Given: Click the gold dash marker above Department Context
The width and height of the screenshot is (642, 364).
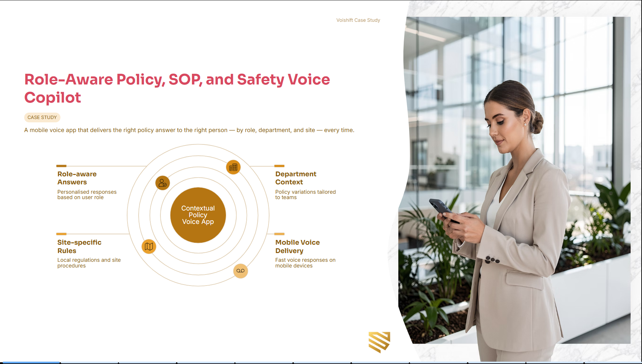Looking at the screenshot, I should (279, 166).
